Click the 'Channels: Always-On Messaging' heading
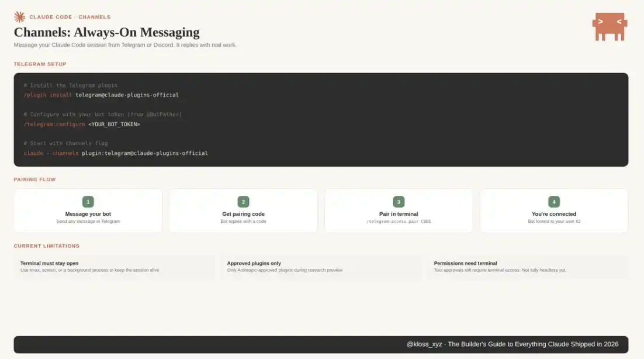644x359 pixels. tap(106, 32)
